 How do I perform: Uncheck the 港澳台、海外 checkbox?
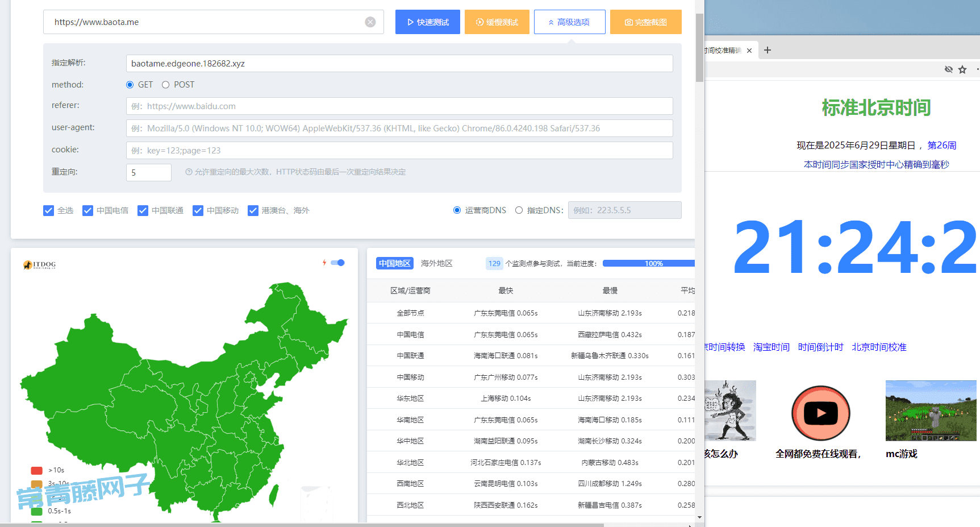click(253, 210)
